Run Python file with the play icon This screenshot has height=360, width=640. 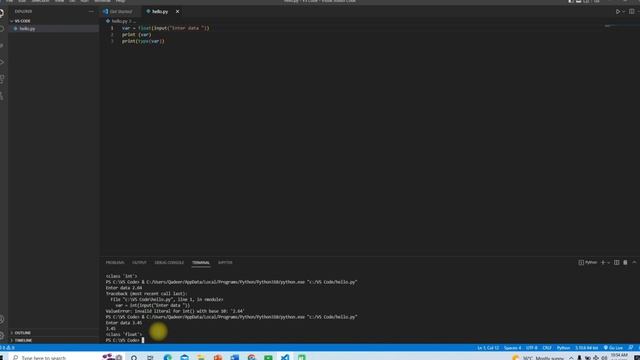click(618, 11)
